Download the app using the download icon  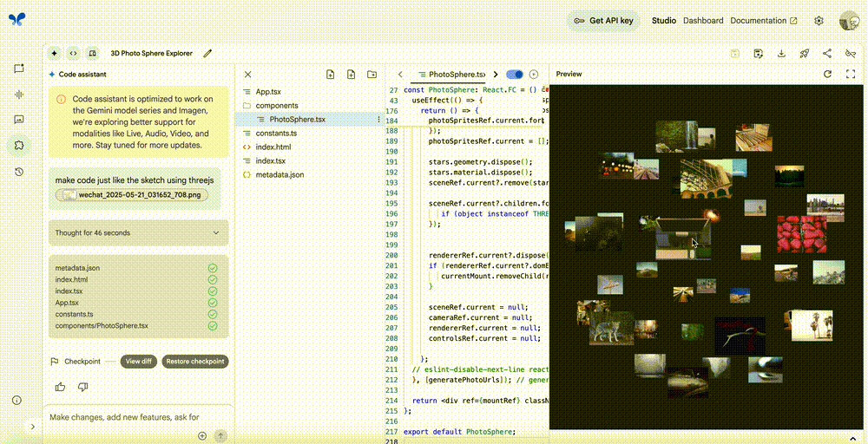[x=781, y=54]
